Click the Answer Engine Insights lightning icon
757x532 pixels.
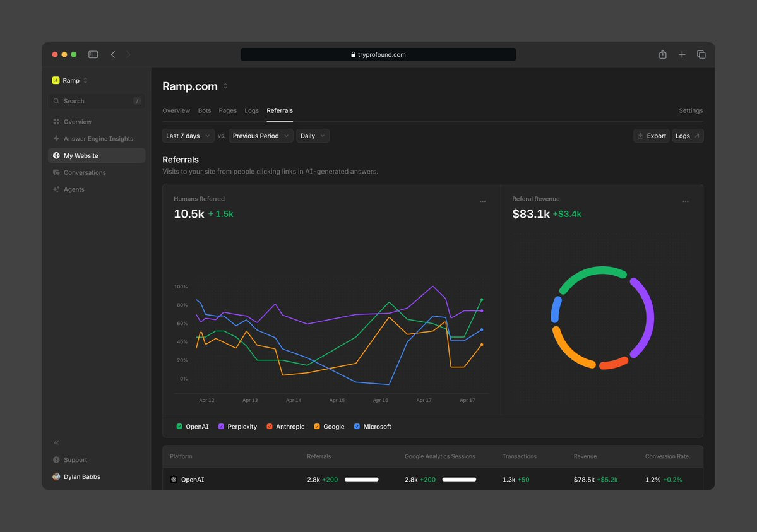point(56,139)
